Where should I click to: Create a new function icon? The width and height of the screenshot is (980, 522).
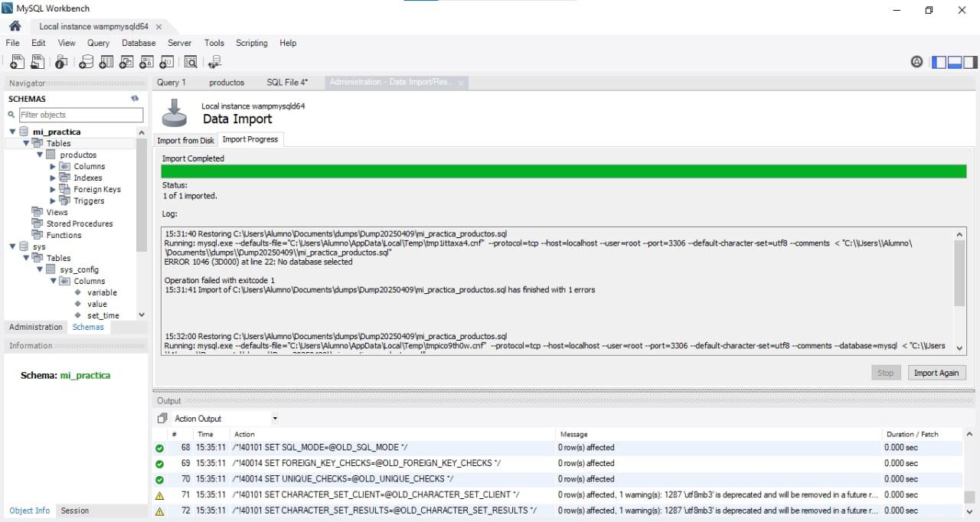(166, 62)
